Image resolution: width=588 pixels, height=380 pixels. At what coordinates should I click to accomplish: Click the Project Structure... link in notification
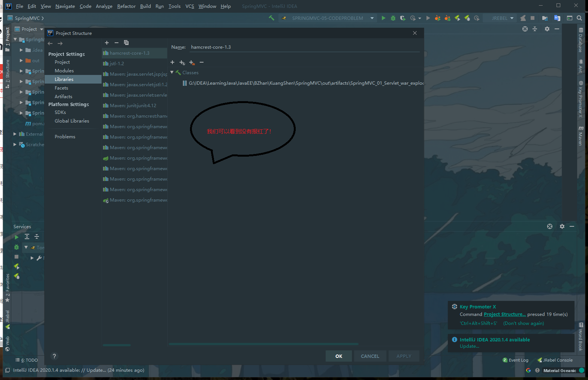pyautogui.click(x=505, y=314)
